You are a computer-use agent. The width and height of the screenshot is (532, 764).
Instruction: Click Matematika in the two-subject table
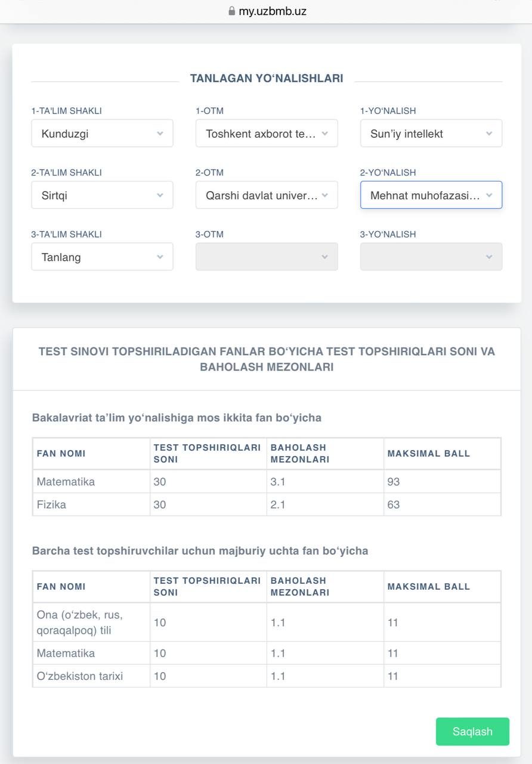coord(66,482)
